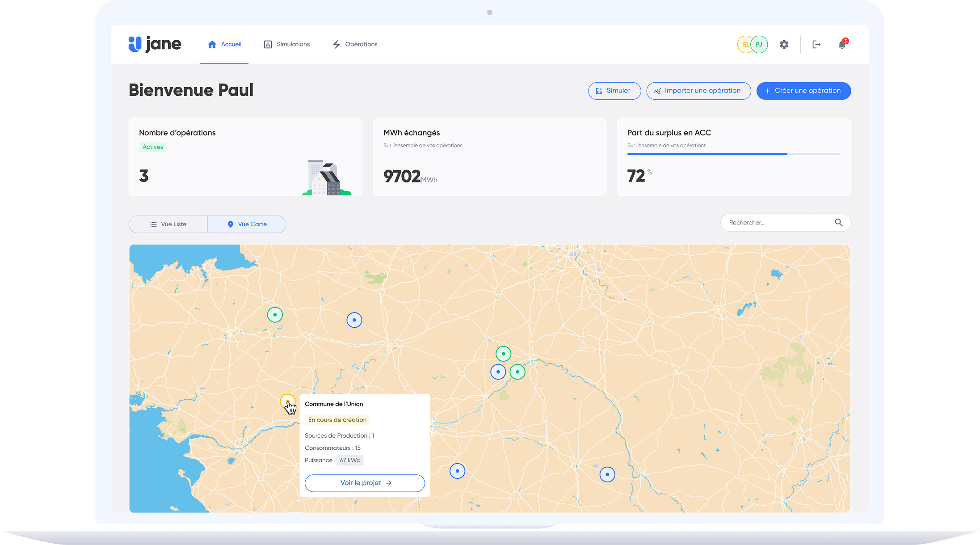Click the Actives status badge

153,147
